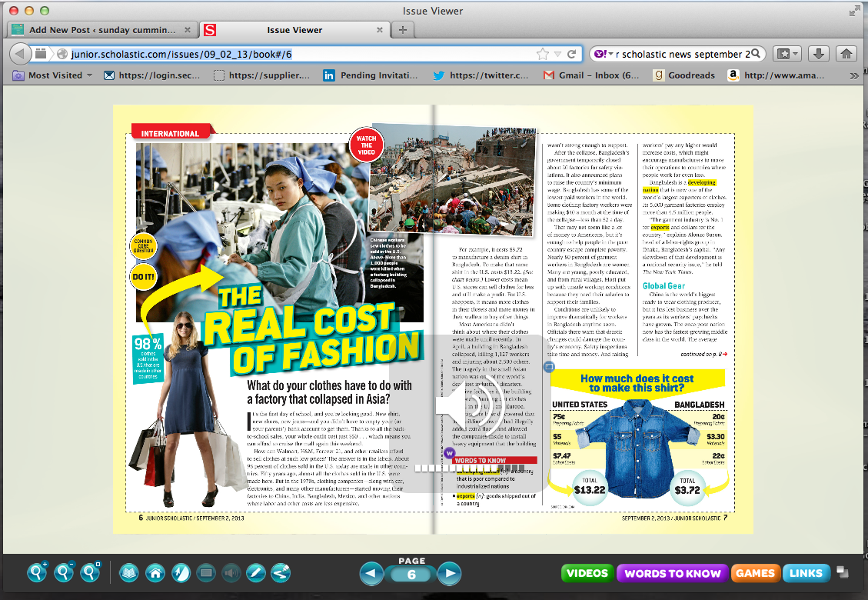
Task: Click the fit-to-screen magnifier icon
Action: point(91,572)
